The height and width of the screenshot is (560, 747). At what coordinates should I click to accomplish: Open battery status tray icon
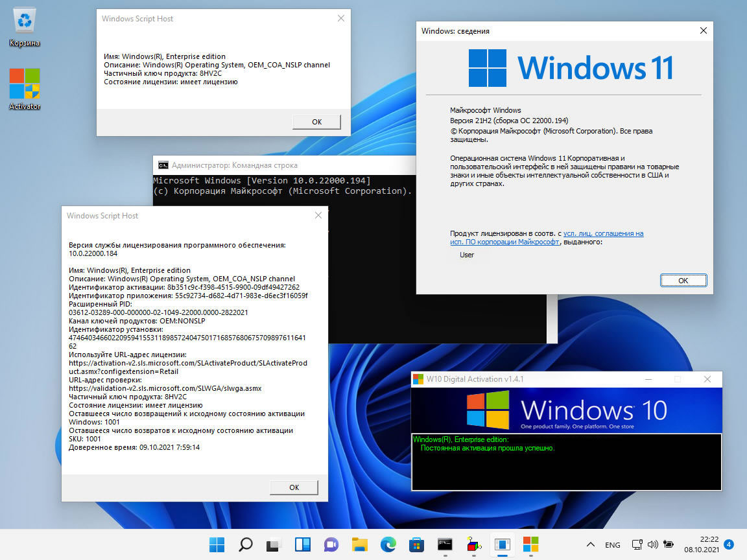(x=669, y=544)
